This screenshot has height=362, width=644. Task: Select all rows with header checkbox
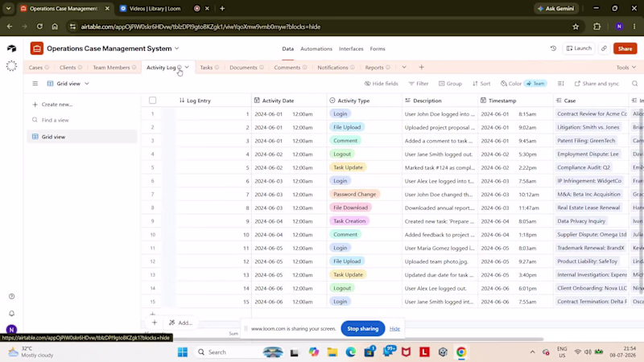tap(153, 100)
